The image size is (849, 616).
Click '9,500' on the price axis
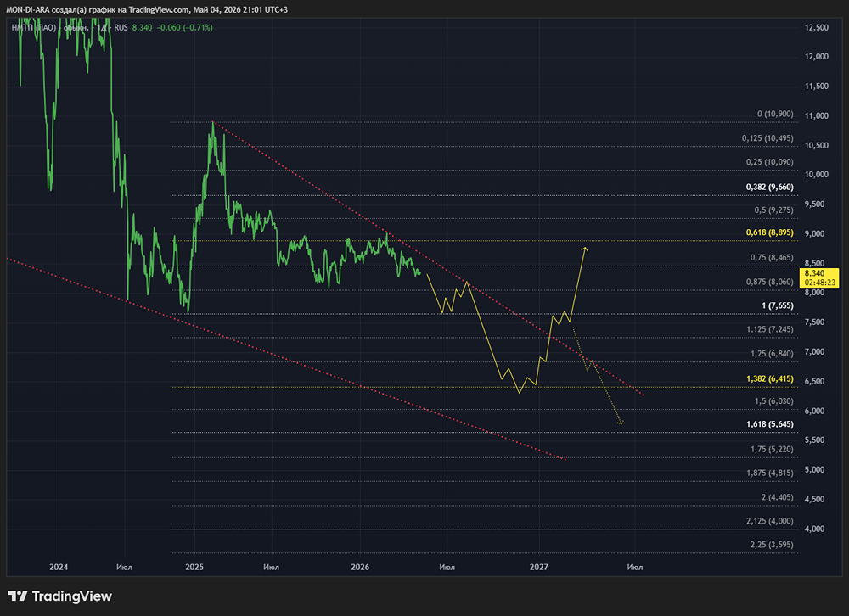[x=814, y=204]
